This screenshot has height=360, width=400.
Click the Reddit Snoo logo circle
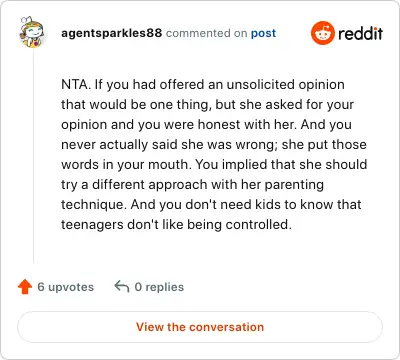322,33
